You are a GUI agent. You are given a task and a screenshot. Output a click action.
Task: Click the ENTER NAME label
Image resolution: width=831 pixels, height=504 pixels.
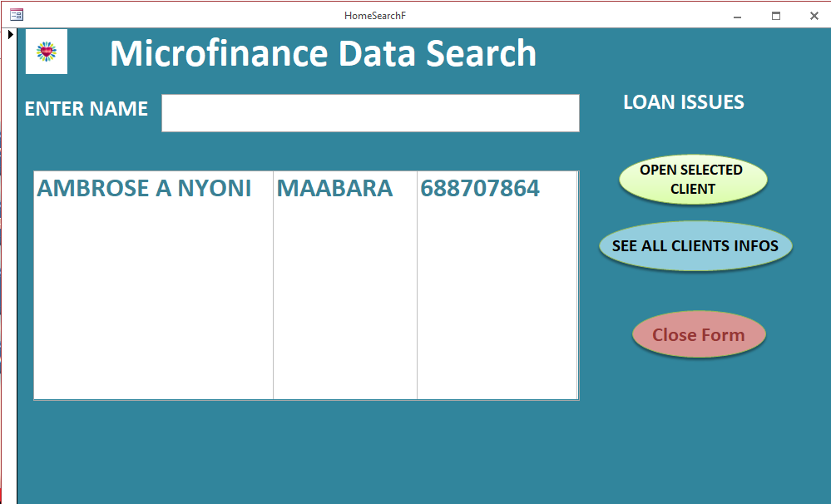[x=87, y=109]
